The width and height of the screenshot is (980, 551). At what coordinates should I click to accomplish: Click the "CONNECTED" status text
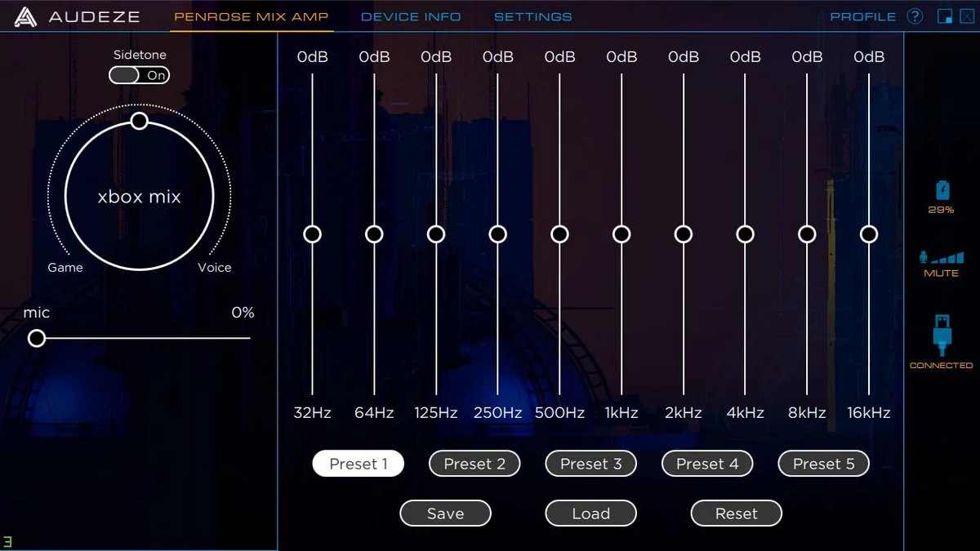pos(942,366)
